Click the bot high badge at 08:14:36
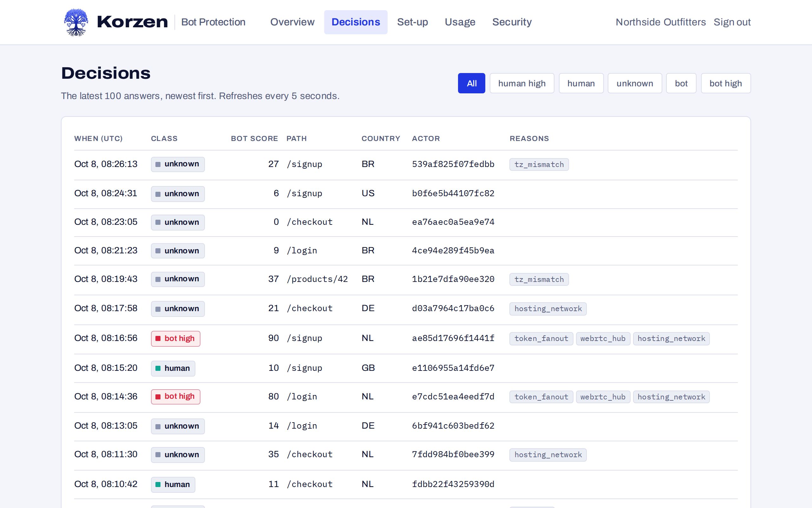 tap(175, 397)
